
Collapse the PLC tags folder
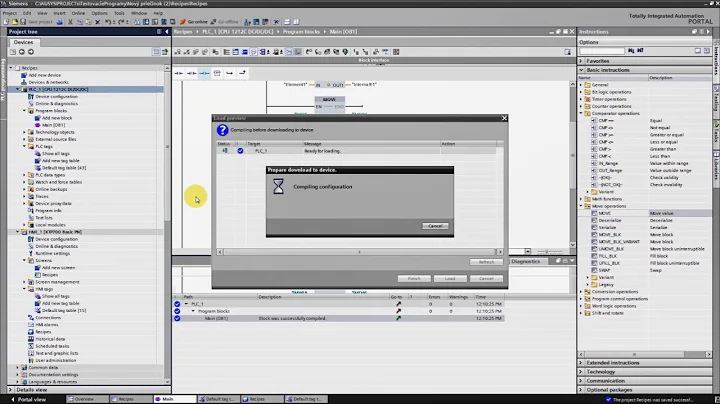pos(24,146)
